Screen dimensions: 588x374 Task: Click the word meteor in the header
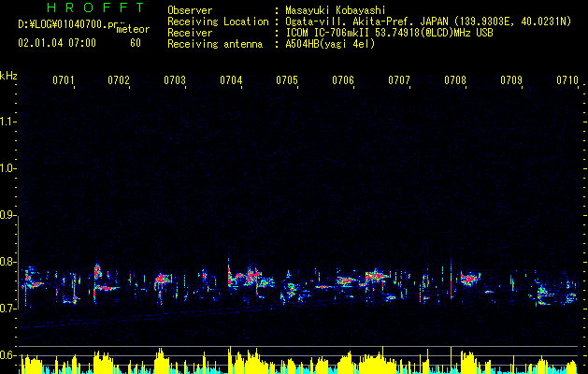(x=133, y=29)
